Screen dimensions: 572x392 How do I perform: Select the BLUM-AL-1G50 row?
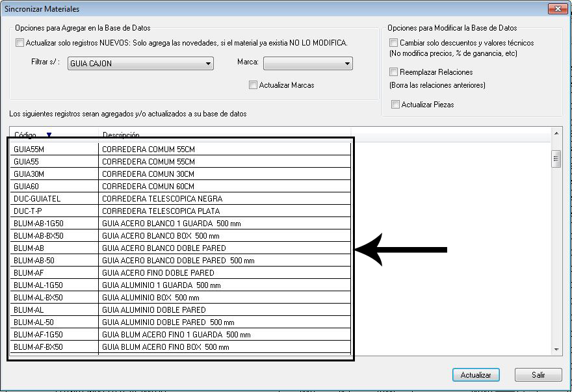click(x=181, y=285)
